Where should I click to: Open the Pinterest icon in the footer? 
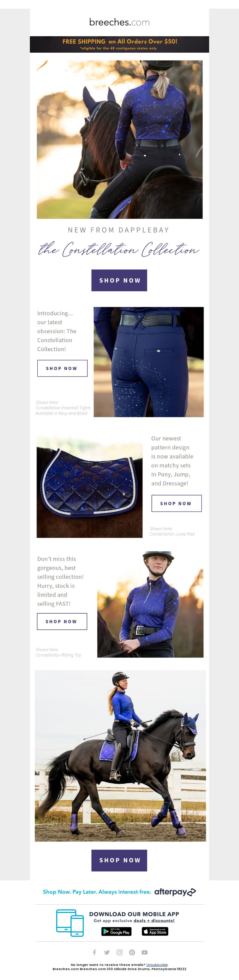[x=132, y=952]
